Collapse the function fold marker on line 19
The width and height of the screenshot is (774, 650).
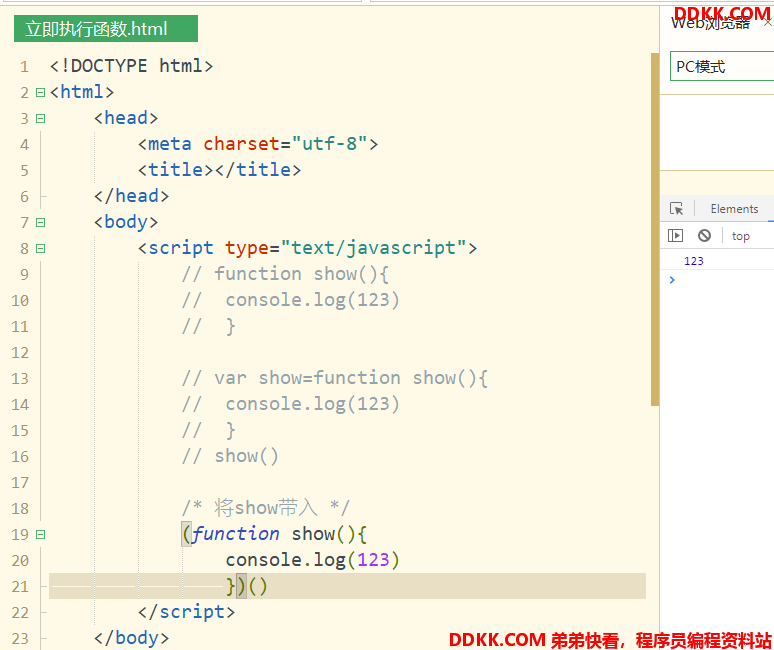pos(40,535)
